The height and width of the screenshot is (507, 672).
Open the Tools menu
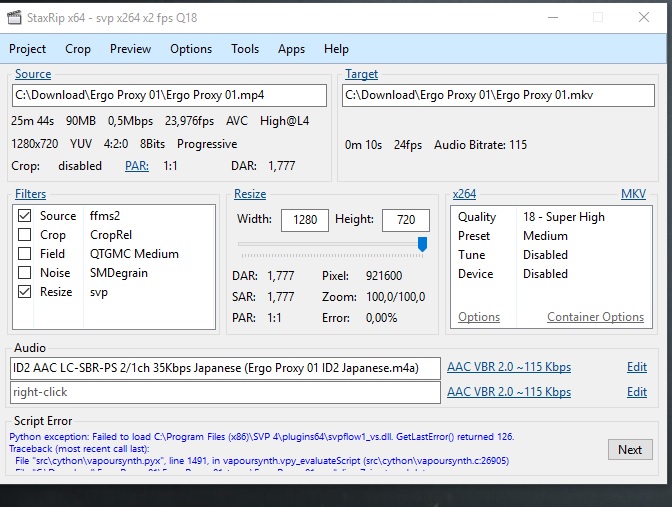point(245,49)
